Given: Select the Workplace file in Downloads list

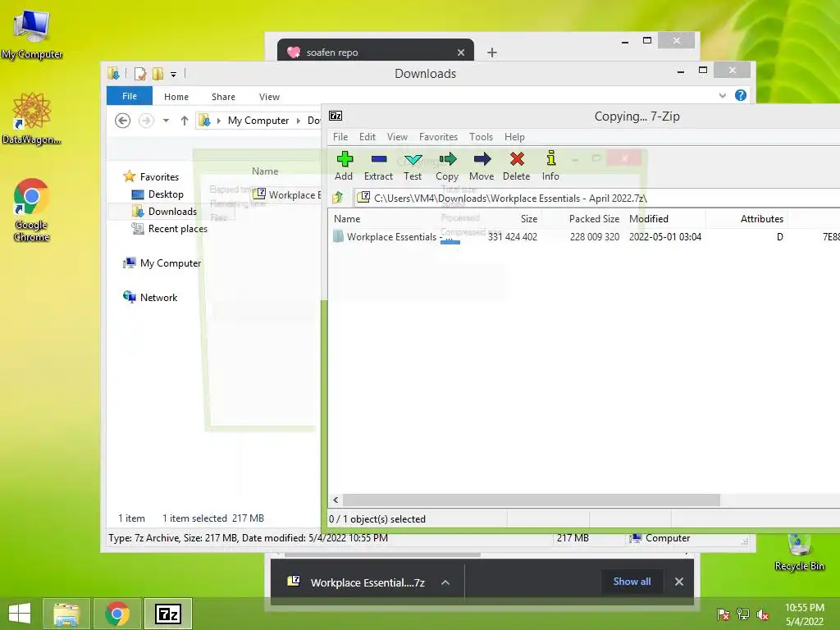Looking at the screenshot, I should tap(287, 194).
